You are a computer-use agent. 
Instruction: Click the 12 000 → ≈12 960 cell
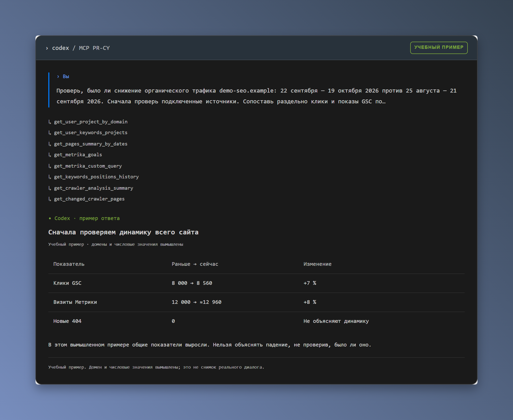pos(197,302)
